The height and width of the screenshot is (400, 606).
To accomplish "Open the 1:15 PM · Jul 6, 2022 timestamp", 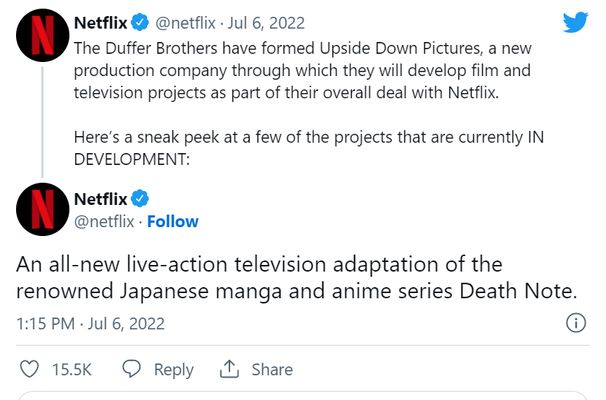I will pyautogui.click(x=90, y=323).
